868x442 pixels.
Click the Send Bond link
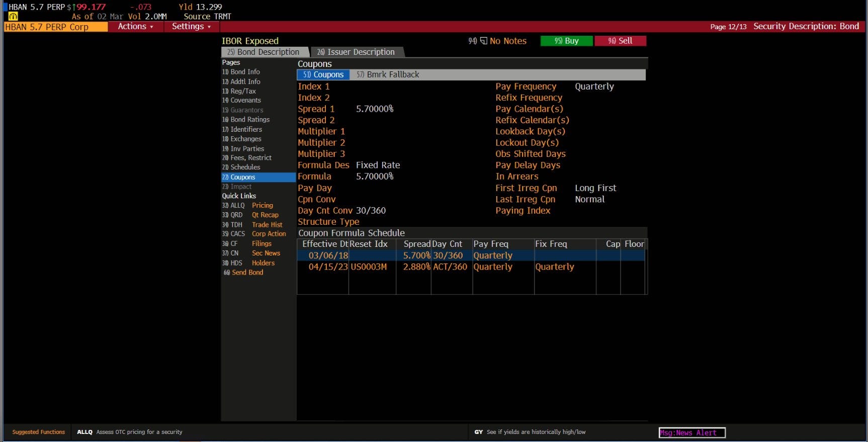[243, 272]
